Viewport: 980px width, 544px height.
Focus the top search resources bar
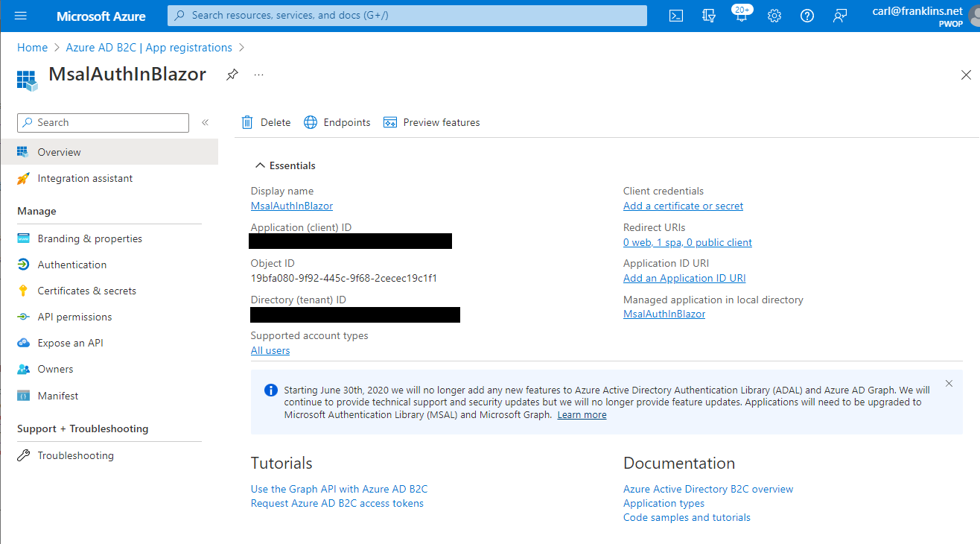pos(407,16)
